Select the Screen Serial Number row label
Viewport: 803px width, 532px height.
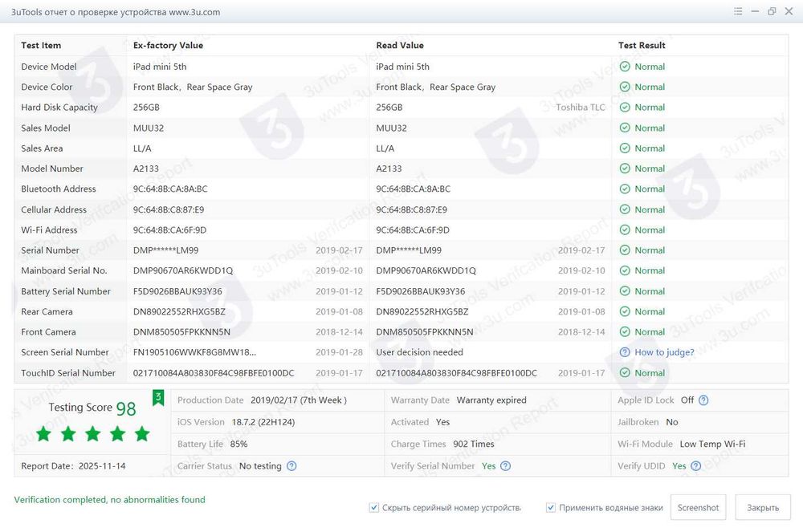65,352
